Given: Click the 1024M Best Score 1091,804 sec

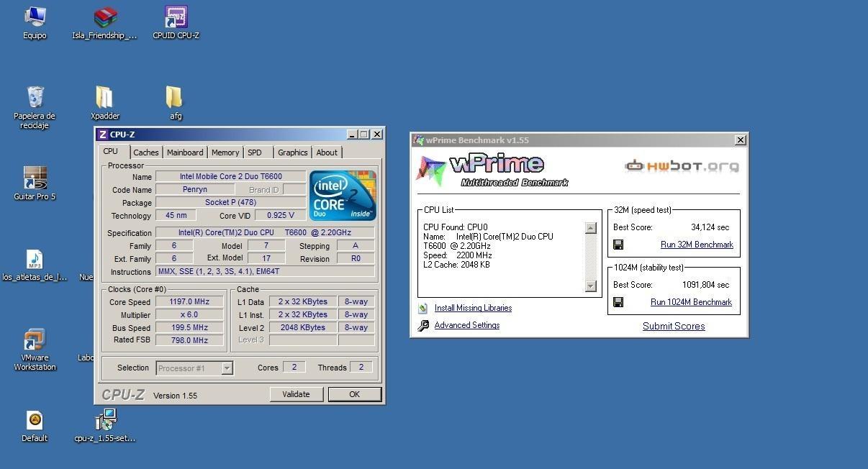Looking at the screenshot, I should pos(705,285).
